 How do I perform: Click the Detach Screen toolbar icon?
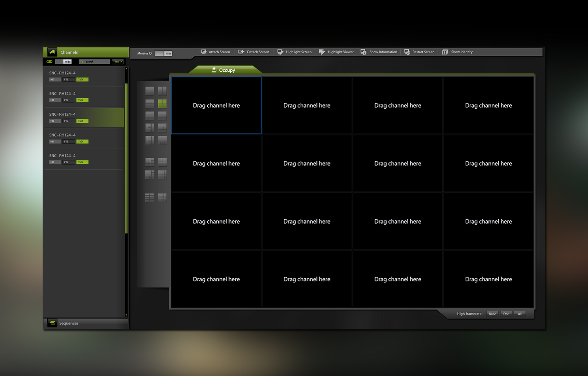[x=241, y=52]
